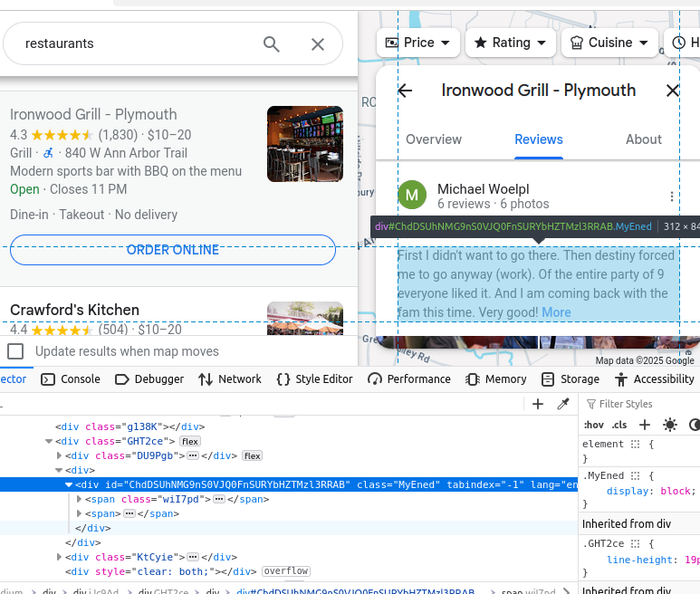Open the Storage panel
Image resolution: width=700 pixels, height=594 pixels.
click(571, 379)
